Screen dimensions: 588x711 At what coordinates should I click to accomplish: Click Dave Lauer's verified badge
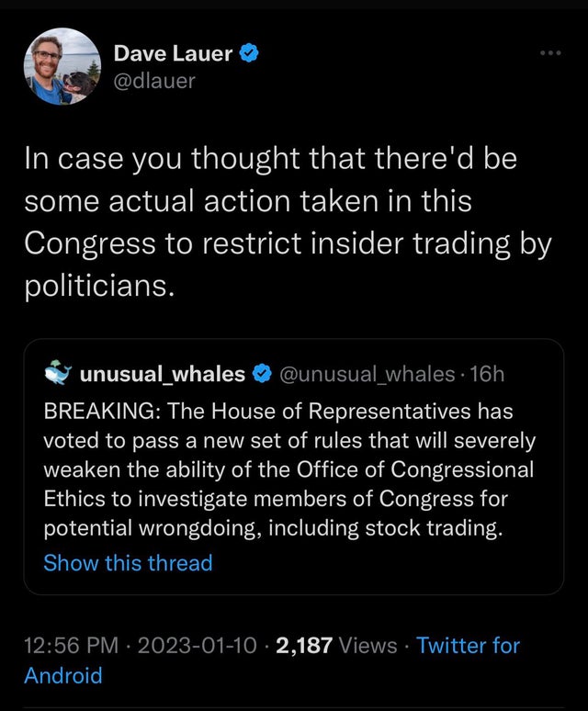coord(248,53)
